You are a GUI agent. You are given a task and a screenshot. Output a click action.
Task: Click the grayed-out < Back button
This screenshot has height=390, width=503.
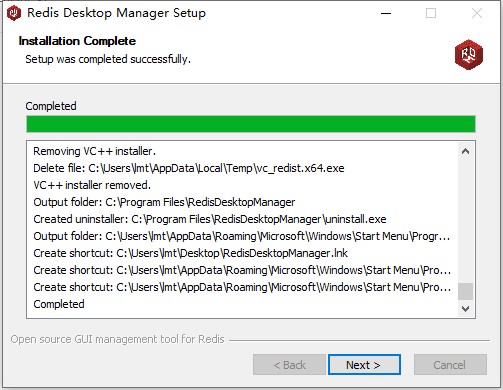(289, 365)
